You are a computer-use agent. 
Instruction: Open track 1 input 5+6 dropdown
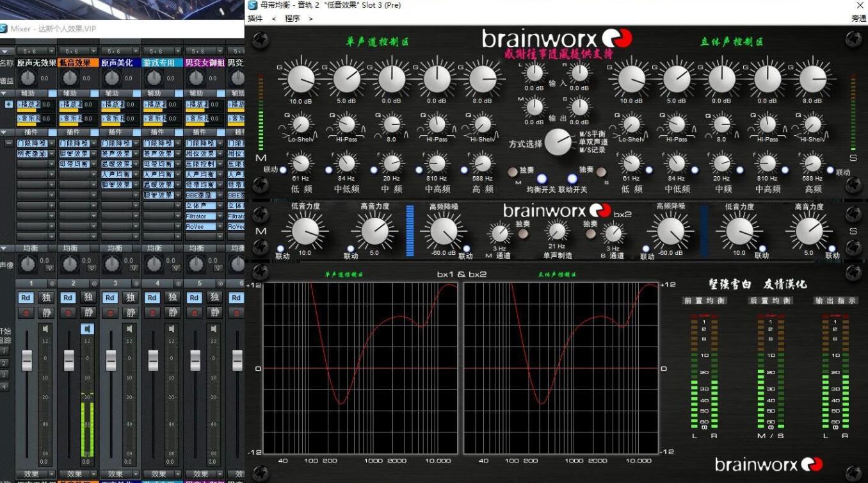pyautogui.click(x=52, y=51)
